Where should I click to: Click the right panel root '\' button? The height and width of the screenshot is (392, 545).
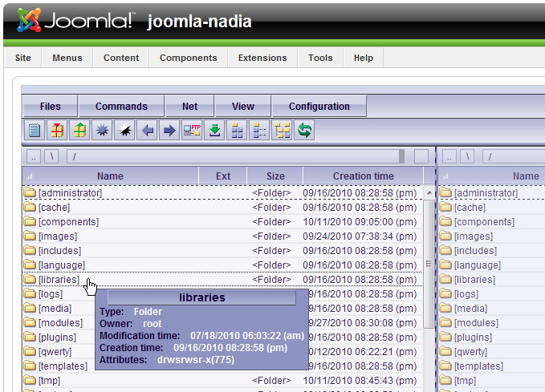click(467, 157)
